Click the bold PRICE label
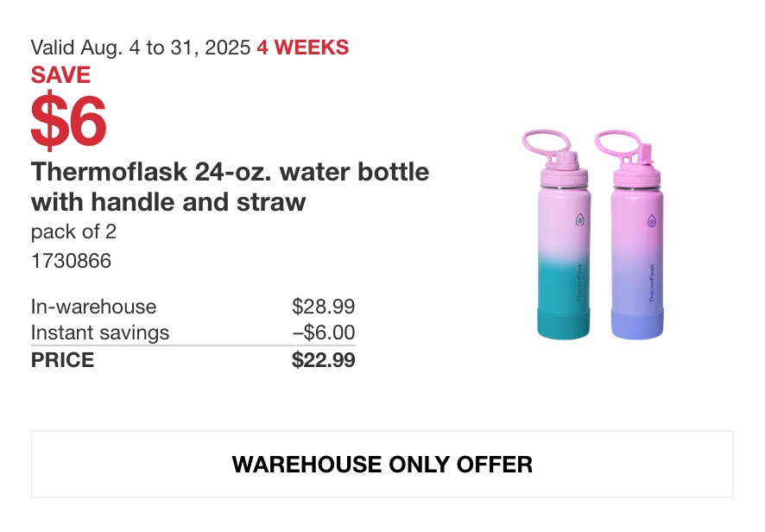Image resolution: width=765 pixels, height=532 pixels. (62, 360)
